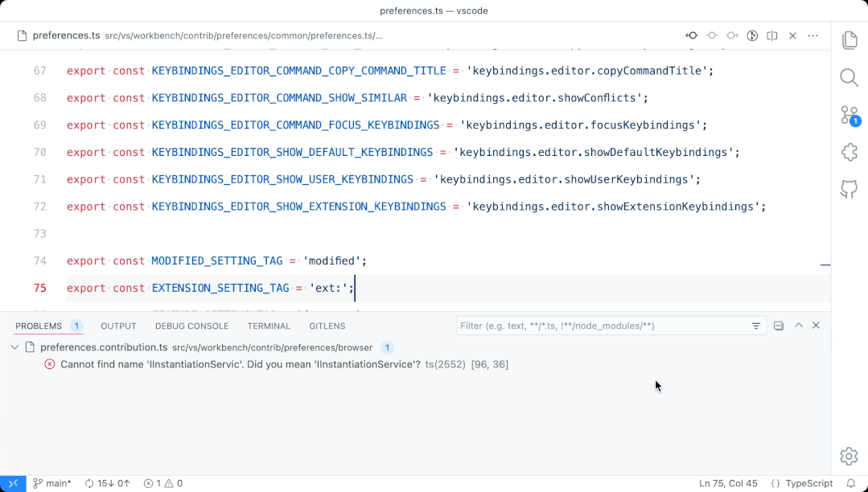Open Source Control view with badge

point(849,115)
